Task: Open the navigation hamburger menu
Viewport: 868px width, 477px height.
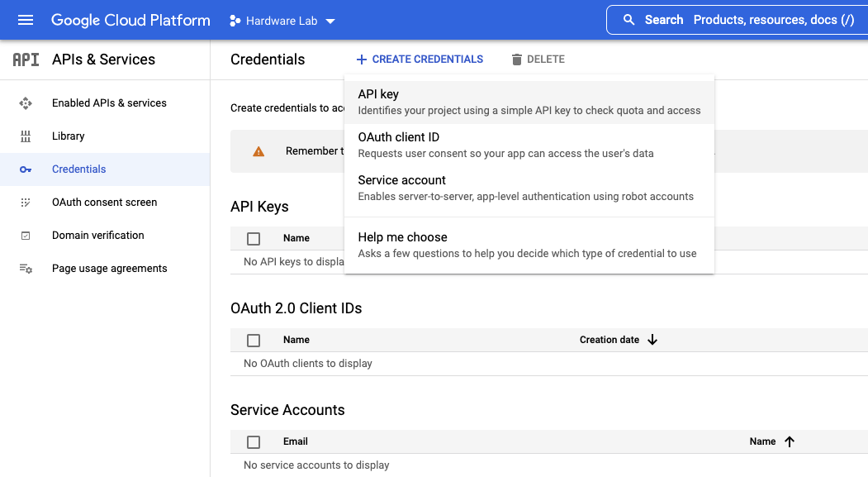Action: (x=25, y=19)
